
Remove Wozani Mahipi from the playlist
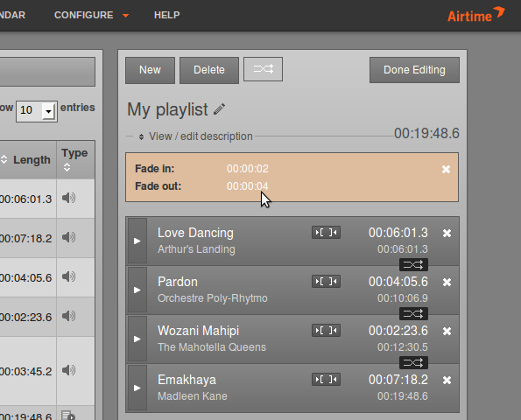[x=447, y=331]
